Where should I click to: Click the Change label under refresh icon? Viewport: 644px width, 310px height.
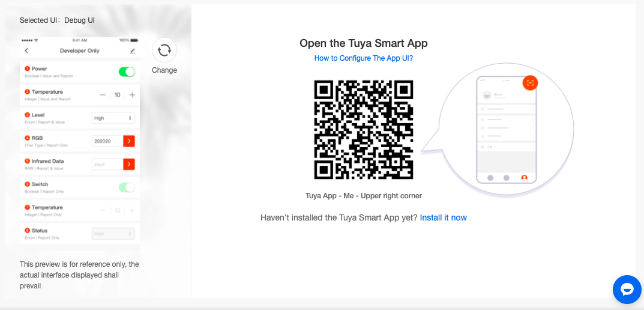pyautogui.click(x=164, y=70)
